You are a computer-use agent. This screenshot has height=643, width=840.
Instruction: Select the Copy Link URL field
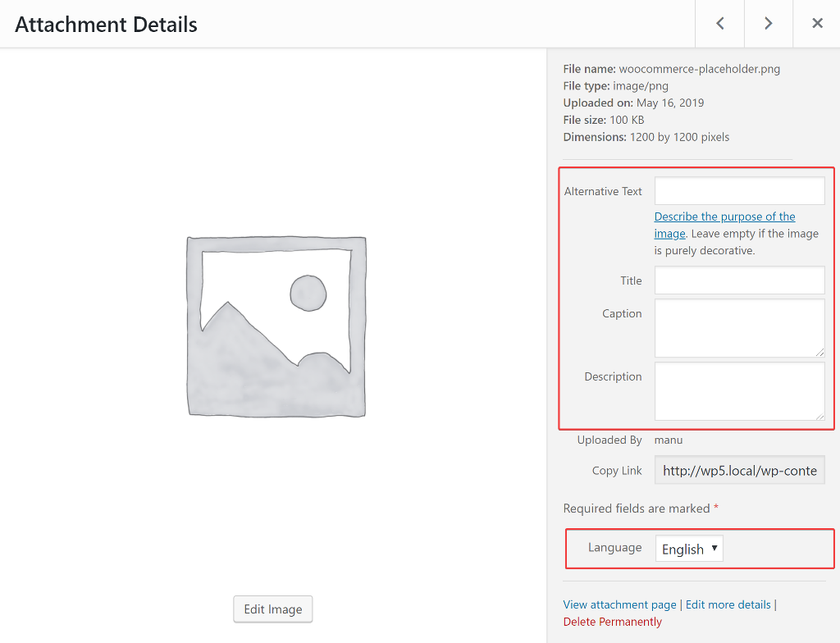point(739,471)
